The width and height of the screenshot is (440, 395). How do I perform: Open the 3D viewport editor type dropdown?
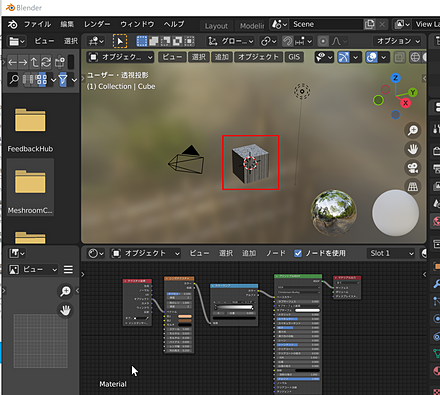coord(96,41)
